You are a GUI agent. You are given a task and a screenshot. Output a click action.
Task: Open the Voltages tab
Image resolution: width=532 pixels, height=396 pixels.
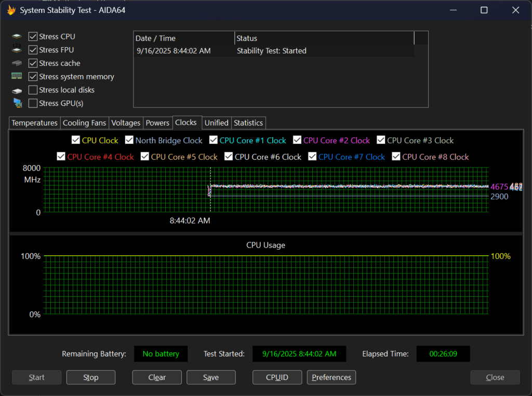(126, 122)
